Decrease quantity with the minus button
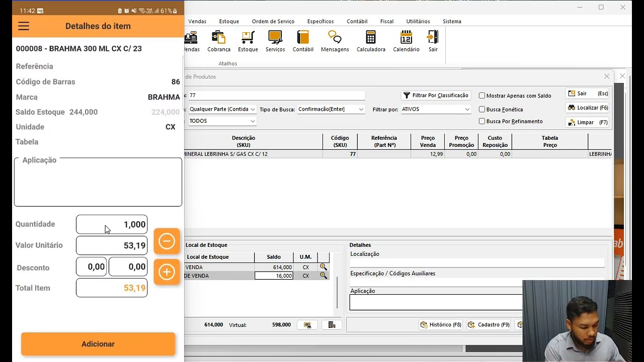Screen dimensions: 644x362 pos(167,241)
